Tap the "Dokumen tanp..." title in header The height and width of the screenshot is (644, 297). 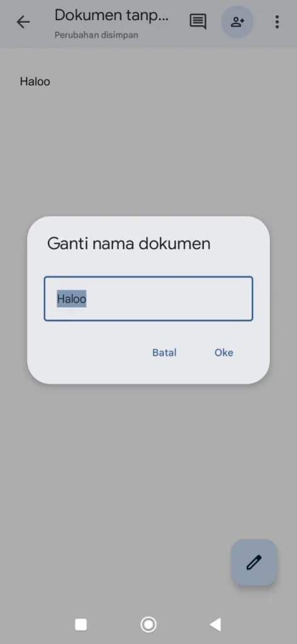click(x=112, y=15)
